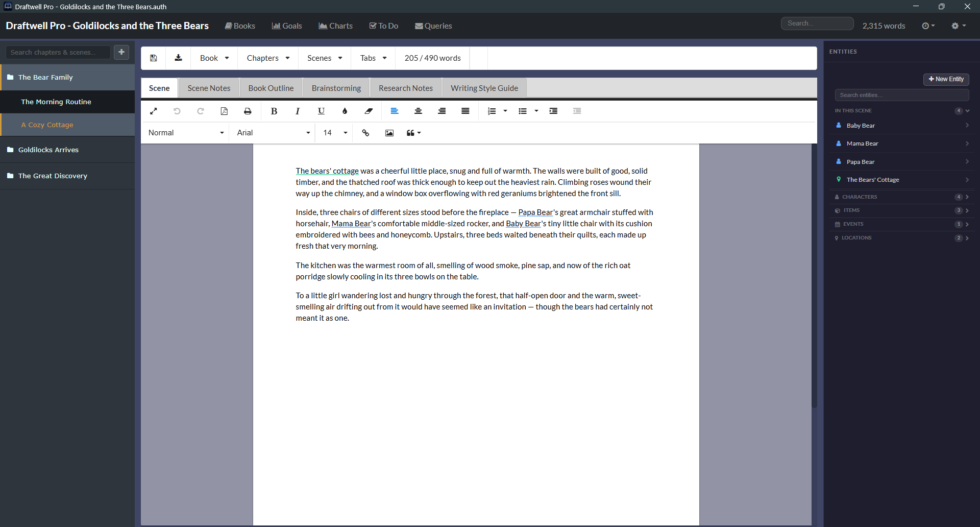The image size is (980, 527).
Task: Export scene to PDF icon
Action: (x=224, y=111)
